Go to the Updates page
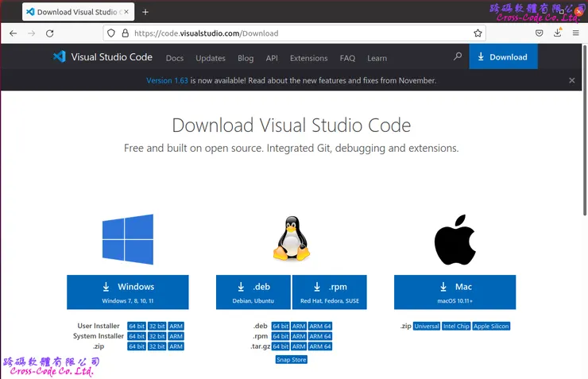Screen dimensions: 588x379 click(x=211, y=58)
